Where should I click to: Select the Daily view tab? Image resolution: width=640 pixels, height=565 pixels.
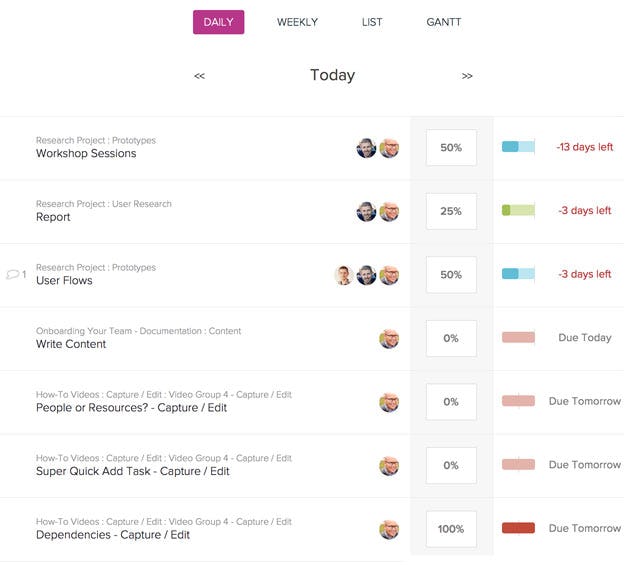[x=218, y=22]
